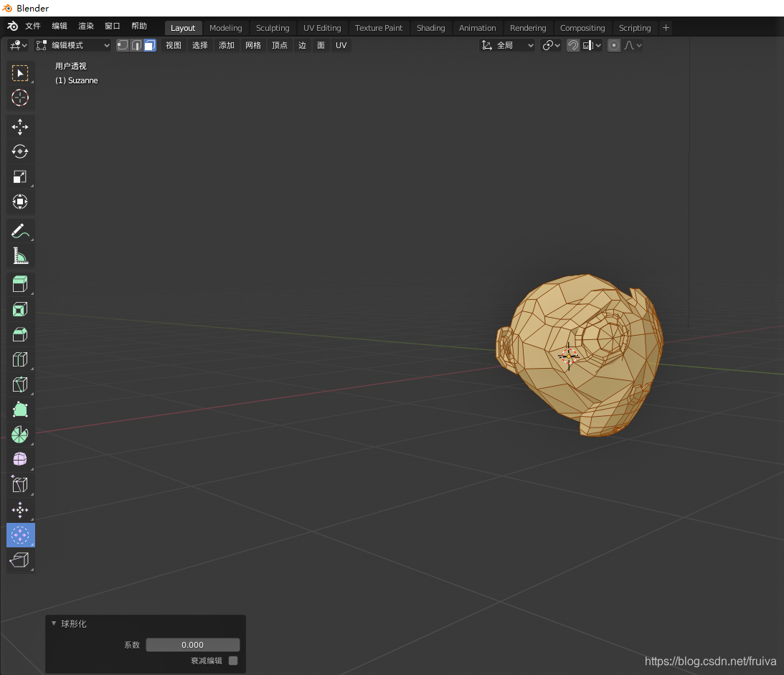Add a new workspace with plus icon
Screen dimensions: 784x675
pyautogui.click(x=666, y=28)
